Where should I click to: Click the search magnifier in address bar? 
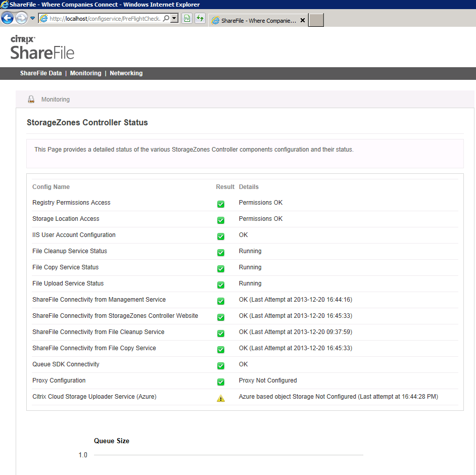tap(166, 19)
